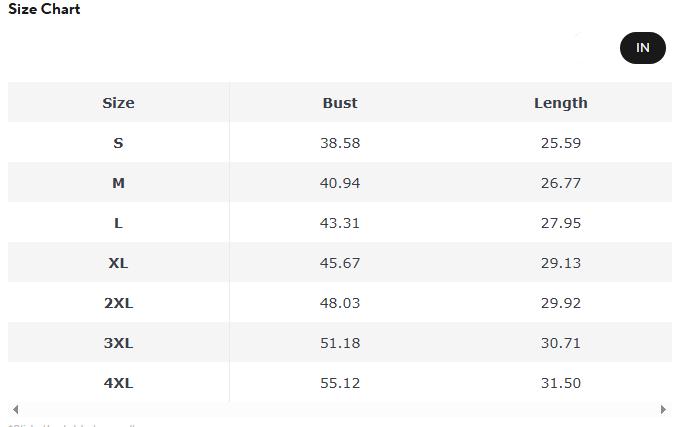
Task: Select the 25.59 length value
Action: pos(560,143)
